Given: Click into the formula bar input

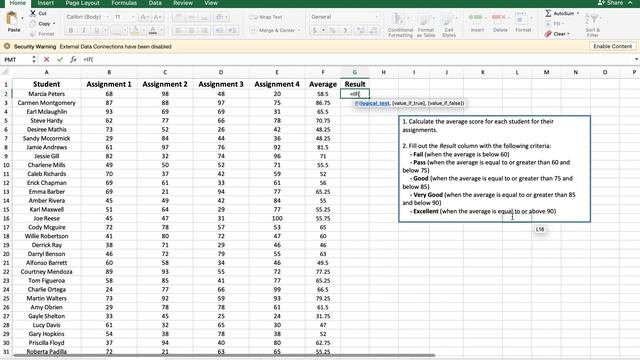Looking at the screenshot, I should [x=357, y=60].
